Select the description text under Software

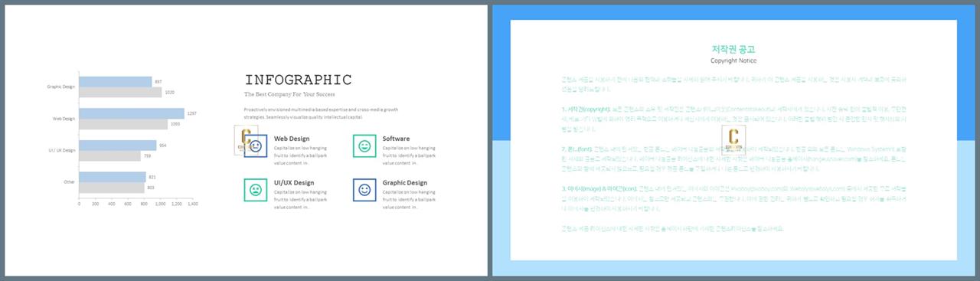[x=409, y=155]
